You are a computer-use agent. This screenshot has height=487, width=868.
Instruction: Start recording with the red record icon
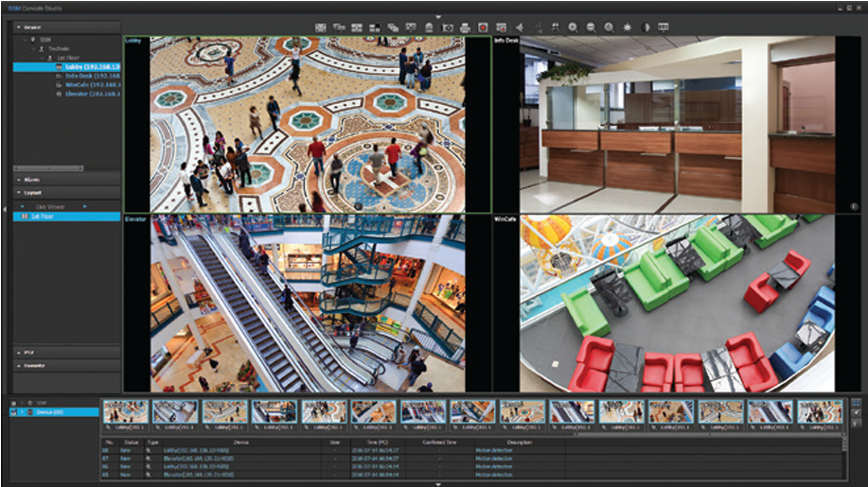(x=482, y=27)
